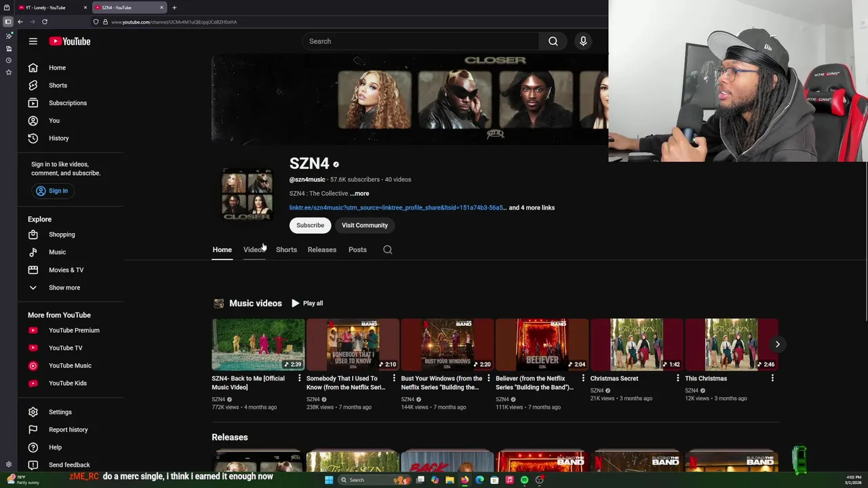This screenshot has width=868, height=488.
Task: Switch to the Posts tab
Action: pyautogui.click(x=357, y=249)
